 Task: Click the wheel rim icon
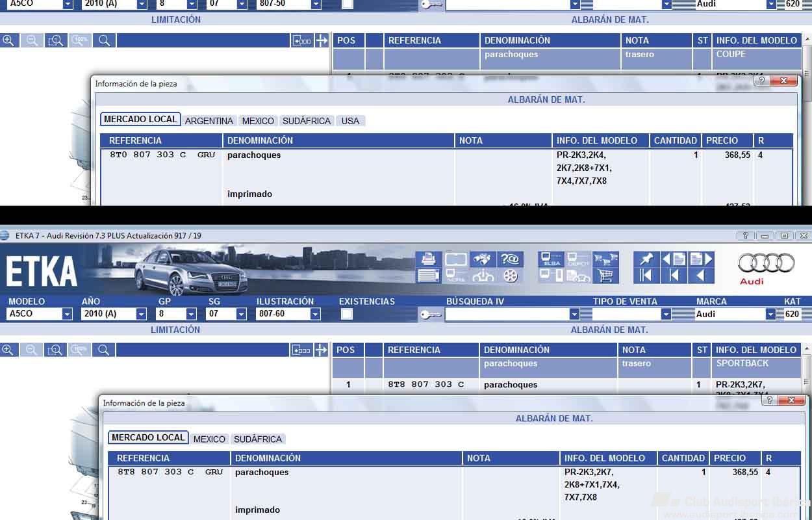pos(510,276)
